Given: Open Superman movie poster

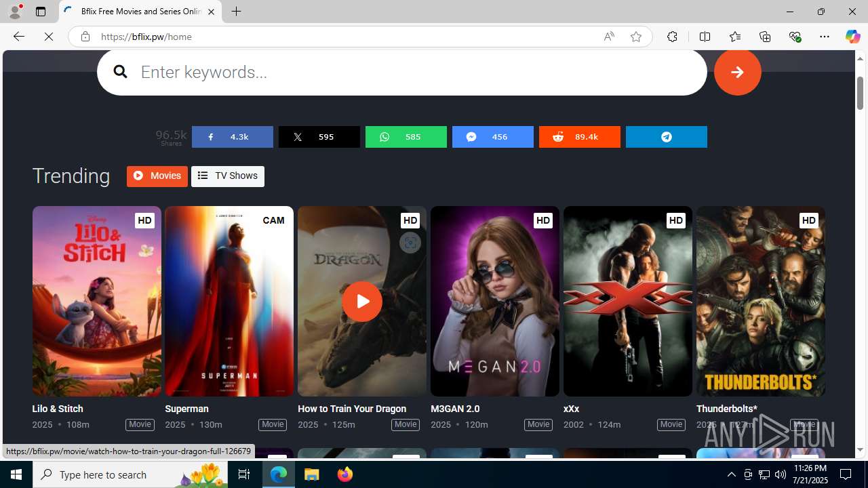Looking at the screenshot, I should (229, 301).
